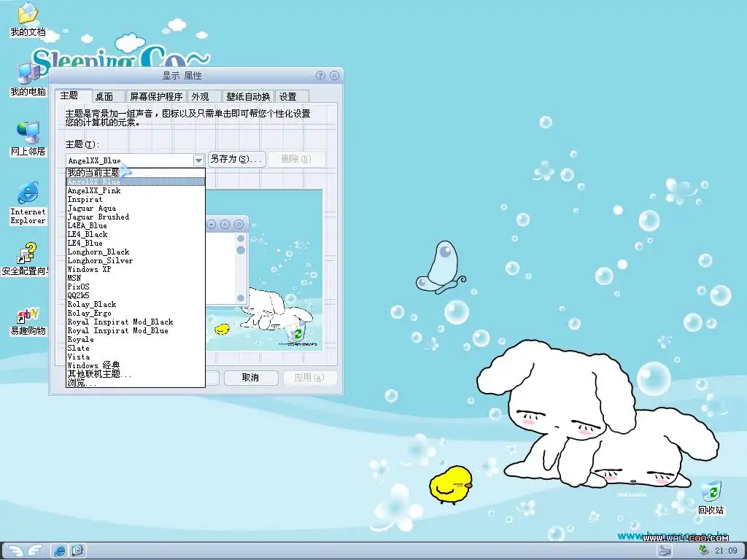This screenshot has width=747, height=560.
Task: Switch to the 壁纸自动换 tab
Action: [248, 97]
